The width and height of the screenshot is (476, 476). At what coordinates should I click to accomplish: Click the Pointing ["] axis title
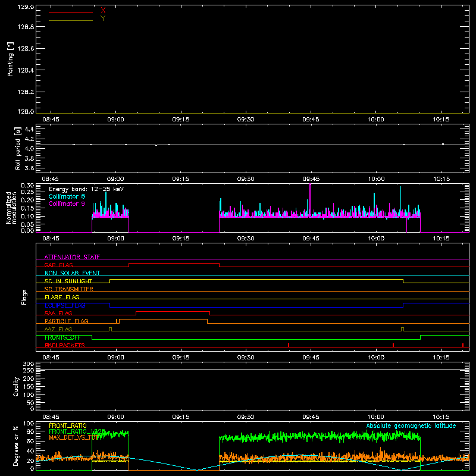pos(10,59)
